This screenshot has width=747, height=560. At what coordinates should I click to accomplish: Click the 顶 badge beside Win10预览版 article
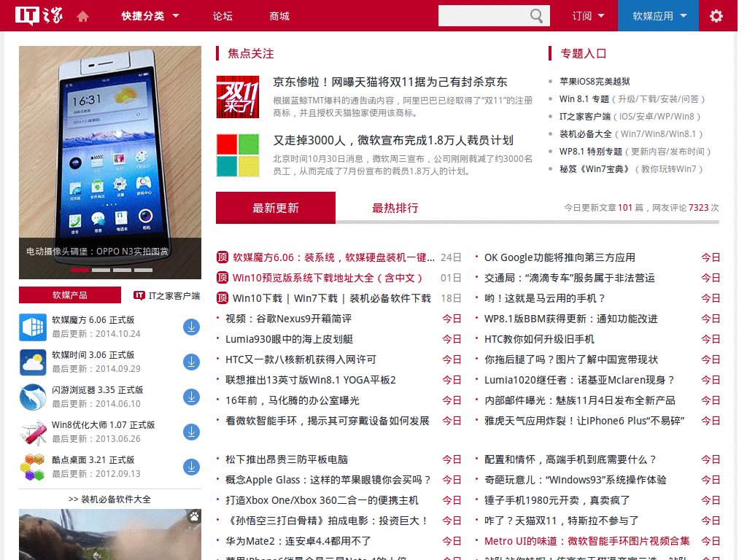click(x=222, y=278)
